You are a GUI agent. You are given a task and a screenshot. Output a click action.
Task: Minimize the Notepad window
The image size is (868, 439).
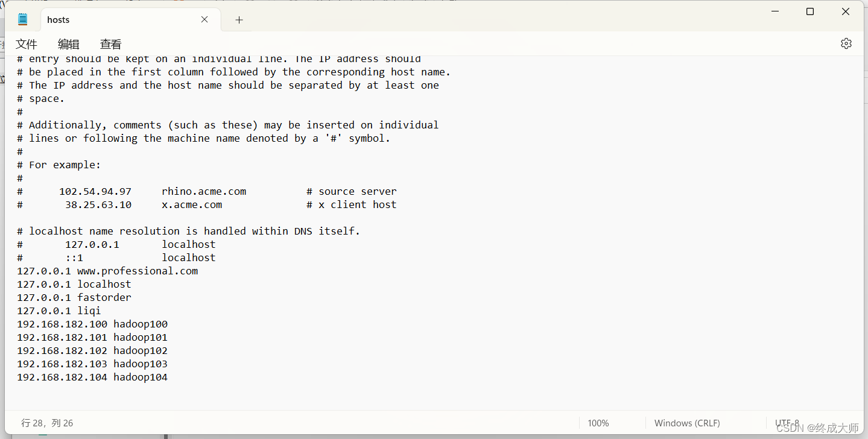pos(775,11)
